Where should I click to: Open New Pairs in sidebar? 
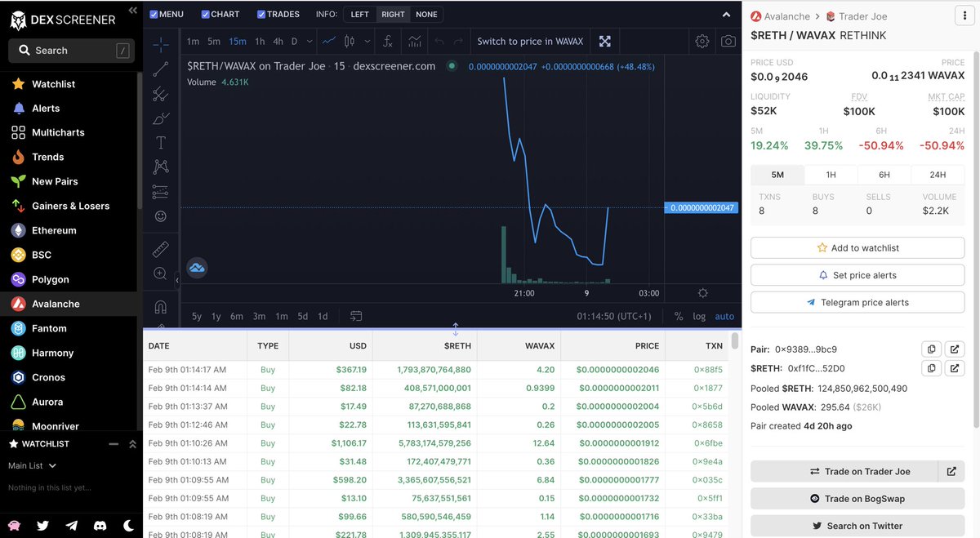point(55,181)
